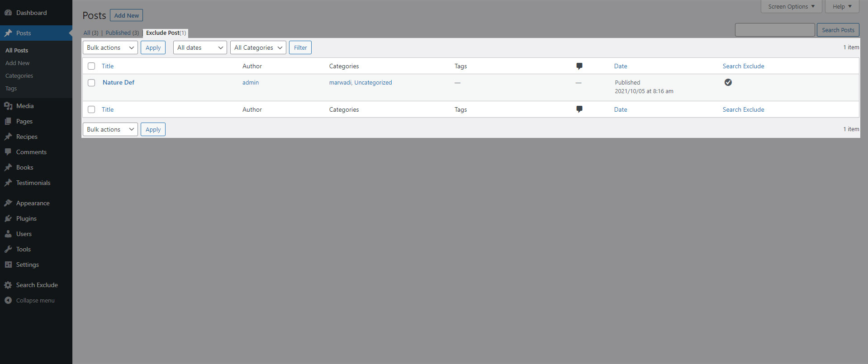868x364 pixels.
Task: Click the Uncategorized category link
Action: coord(373,82)
